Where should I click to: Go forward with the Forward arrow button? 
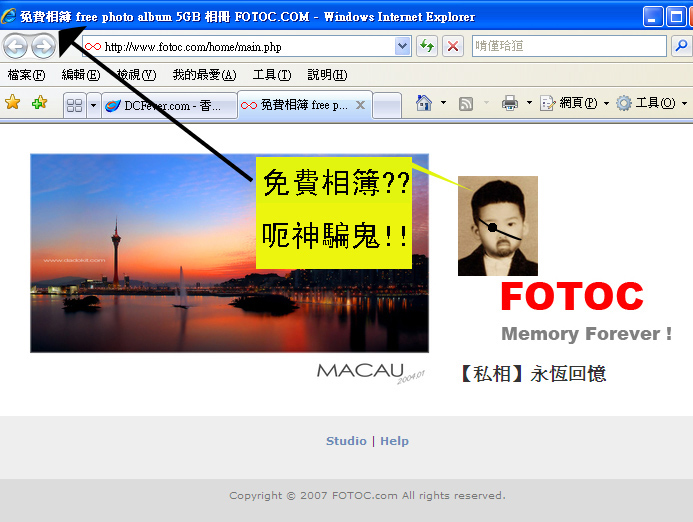point(43,46)
